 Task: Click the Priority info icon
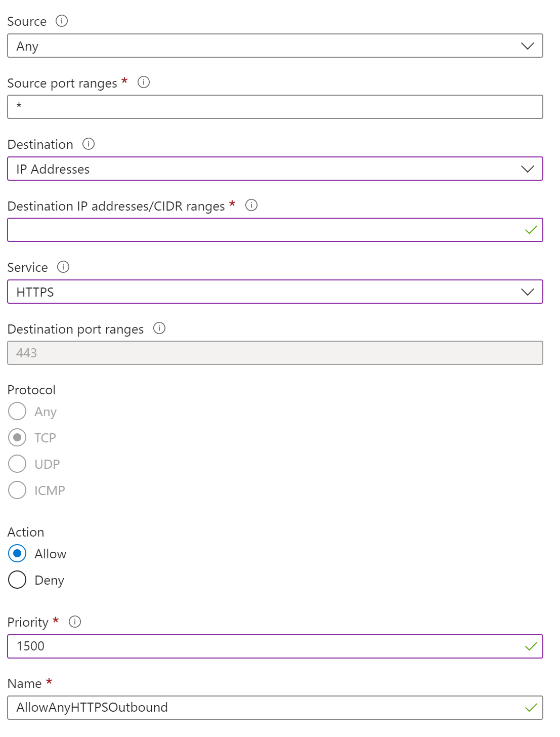point(75,622)
